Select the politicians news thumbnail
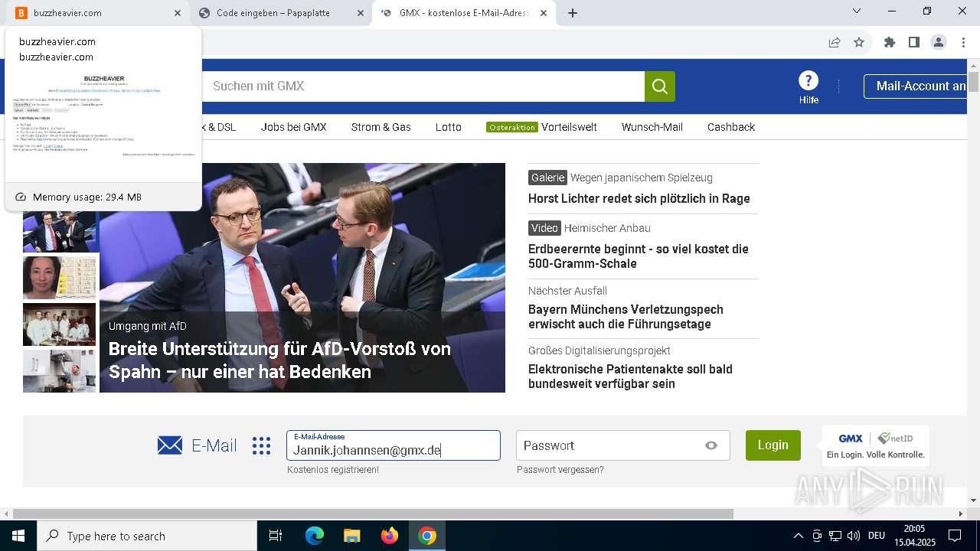Viewport: 980px width, 551px height. (x=60, y=231)
